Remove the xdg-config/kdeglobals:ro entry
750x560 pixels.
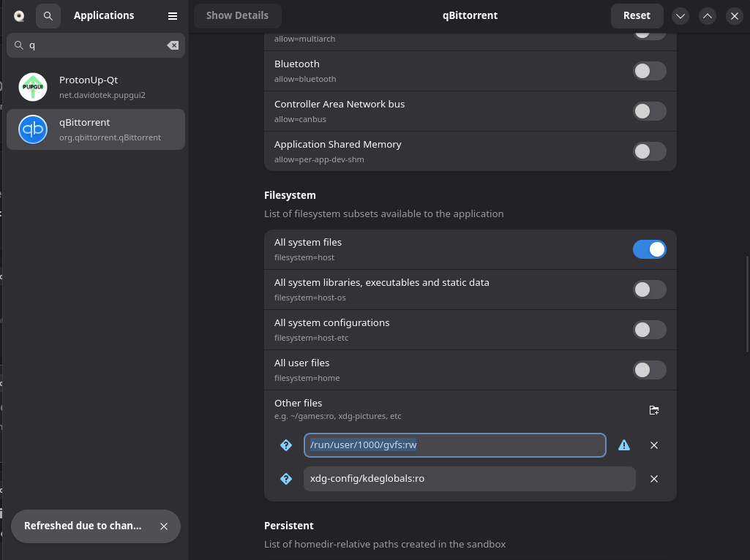654,479
